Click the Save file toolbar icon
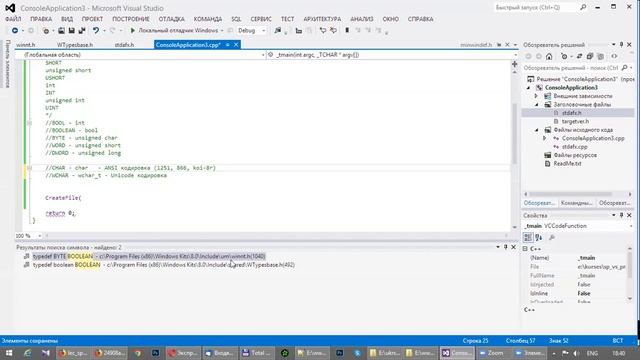640x360 pixels. pyautogui.click(x=71, y=31)
